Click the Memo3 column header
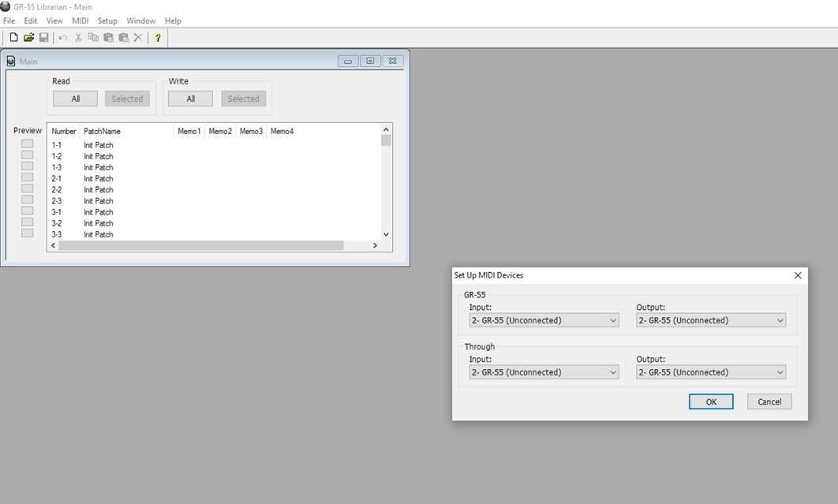 pos(251,131)
